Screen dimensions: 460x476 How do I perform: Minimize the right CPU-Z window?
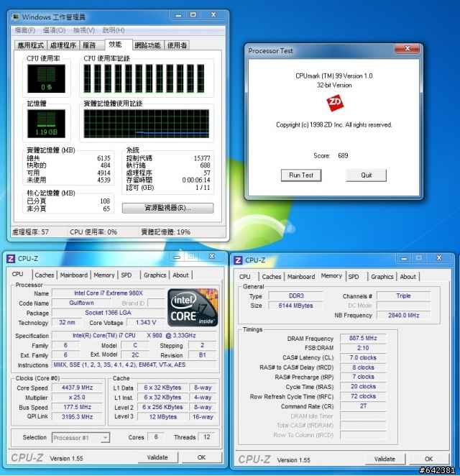(x=404, y=258)
